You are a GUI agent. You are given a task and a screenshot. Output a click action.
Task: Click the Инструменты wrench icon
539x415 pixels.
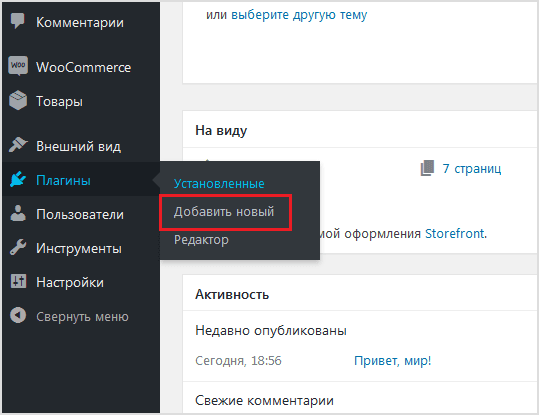(x=18, y=247)
